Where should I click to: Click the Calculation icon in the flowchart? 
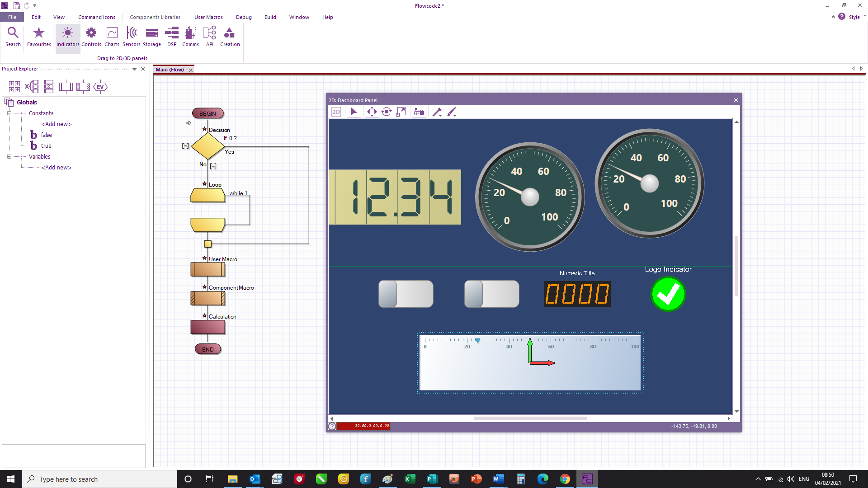(208, 327)
